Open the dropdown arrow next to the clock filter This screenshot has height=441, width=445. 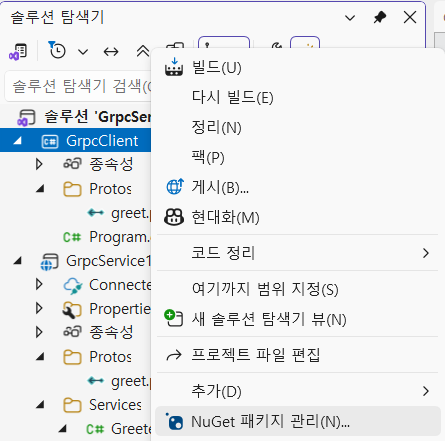(x=83, y=52)
